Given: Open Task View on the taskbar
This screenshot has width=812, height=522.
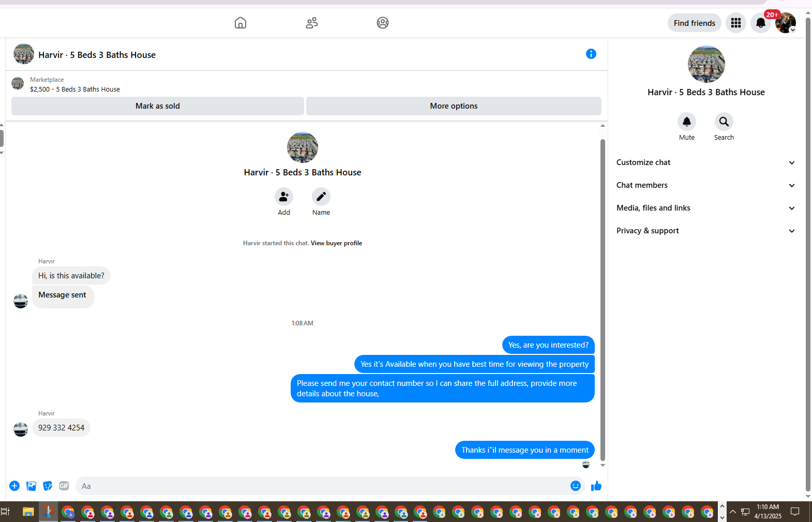Looking at the screenshot, I should [6, 512].
